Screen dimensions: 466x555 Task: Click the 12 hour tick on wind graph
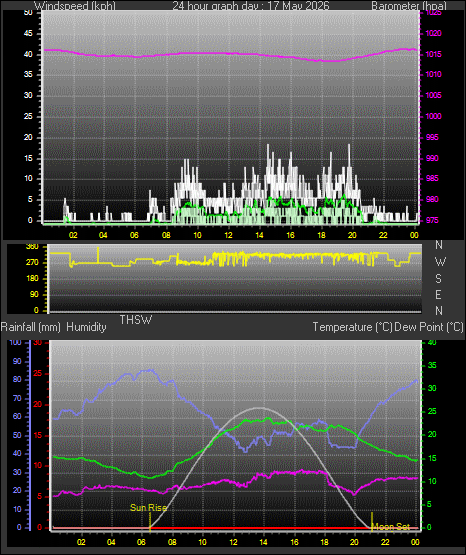(228, 235)
